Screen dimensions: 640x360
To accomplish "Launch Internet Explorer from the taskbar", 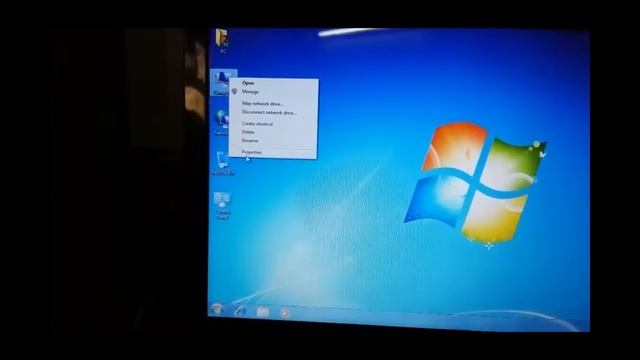I will coord(240,311).
